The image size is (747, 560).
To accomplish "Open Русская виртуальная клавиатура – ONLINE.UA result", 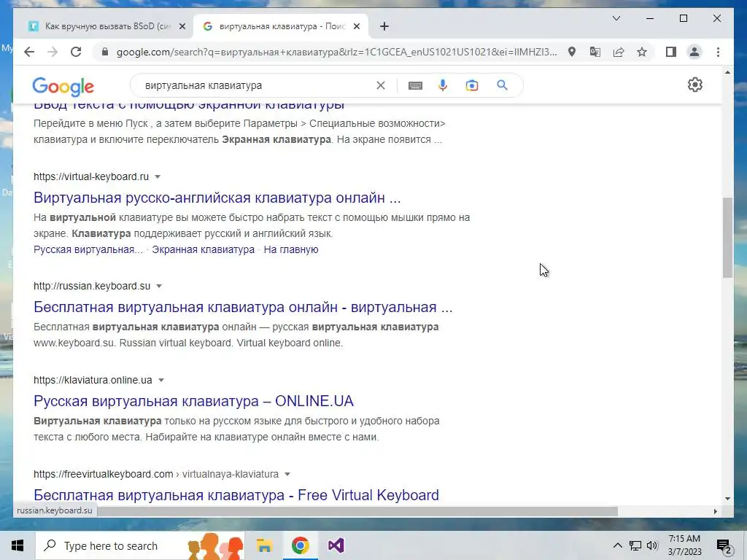I will click(193, 401).
